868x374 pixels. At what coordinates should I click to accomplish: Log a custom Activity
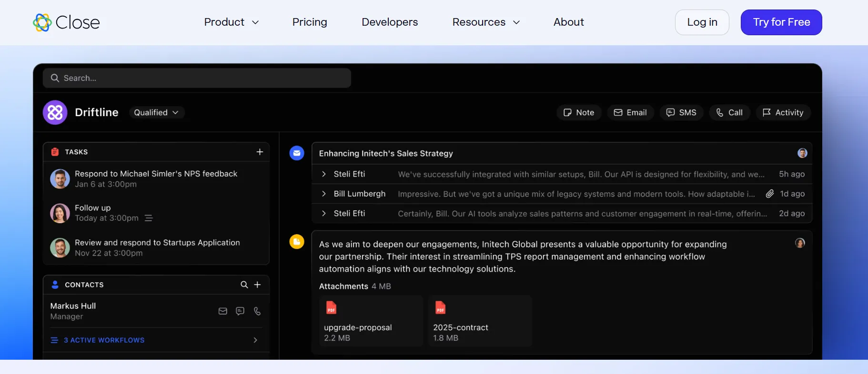tap(783, 112)
